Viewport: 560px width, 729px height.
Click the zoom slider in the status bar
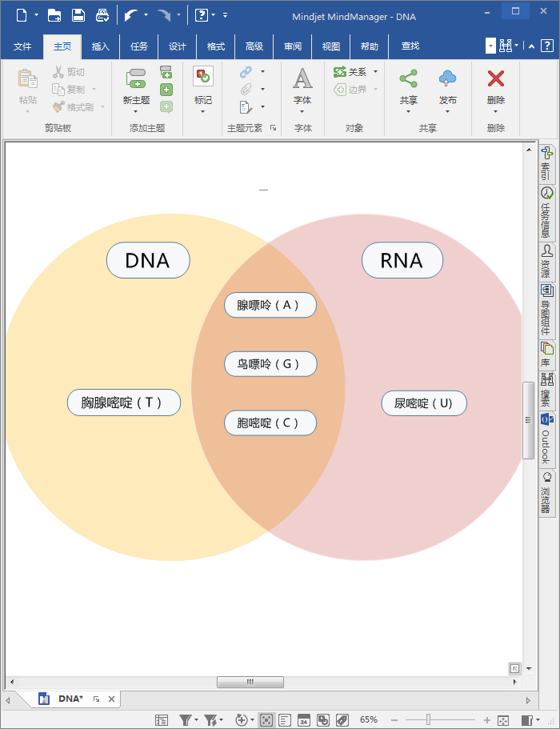[429, 719]
